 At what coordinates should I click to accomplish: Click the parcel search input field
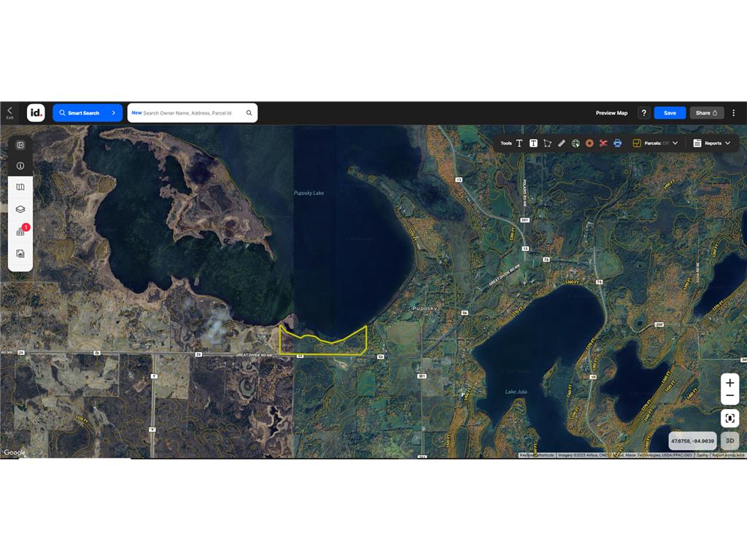[193, 113]
